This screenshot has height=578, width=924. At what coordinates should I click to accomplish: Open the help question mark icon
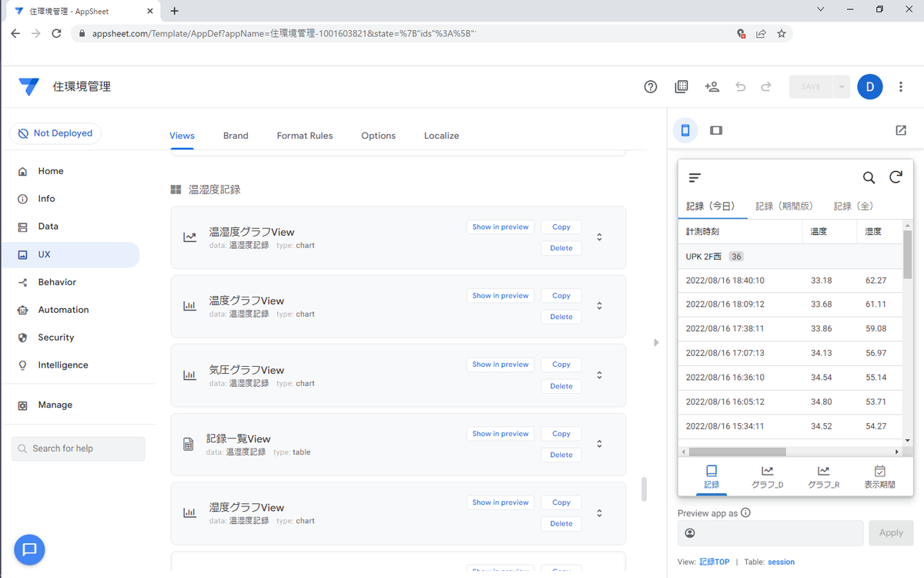651,87
